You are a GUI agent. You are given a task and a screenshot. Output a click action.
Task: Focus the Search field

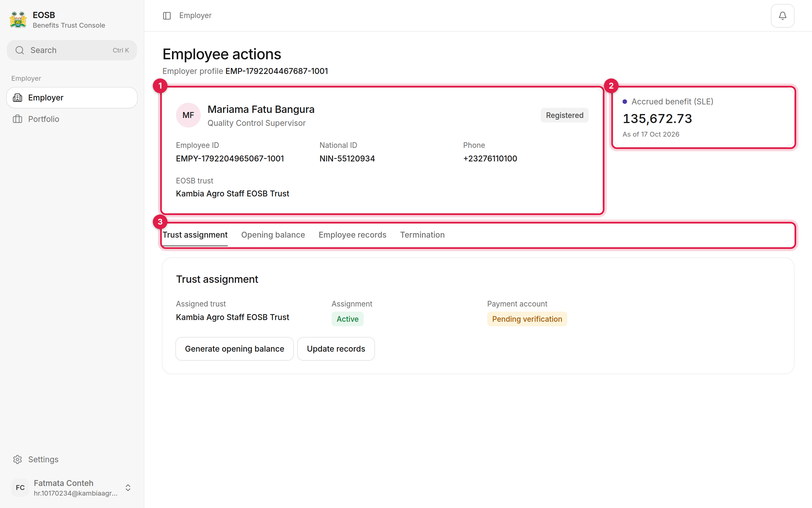pos(72,51)
